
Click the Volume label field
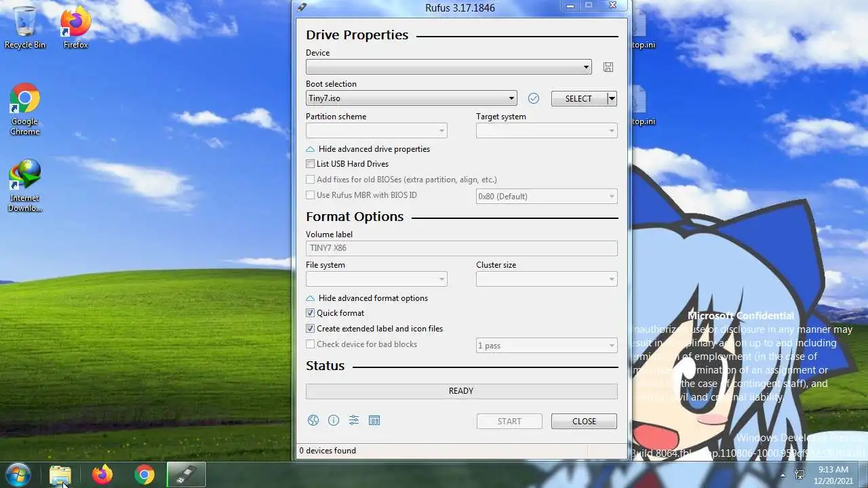462,248
